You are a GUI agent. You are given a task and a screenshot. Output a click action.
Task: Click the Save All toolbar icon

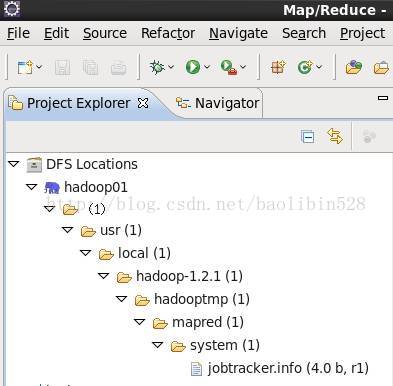click(90, 68)
